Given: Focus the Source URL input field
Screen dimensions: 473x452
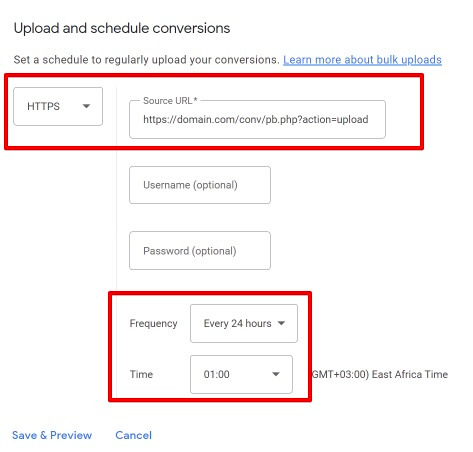Looking at the screenshot, I should [x=257, y=119].
